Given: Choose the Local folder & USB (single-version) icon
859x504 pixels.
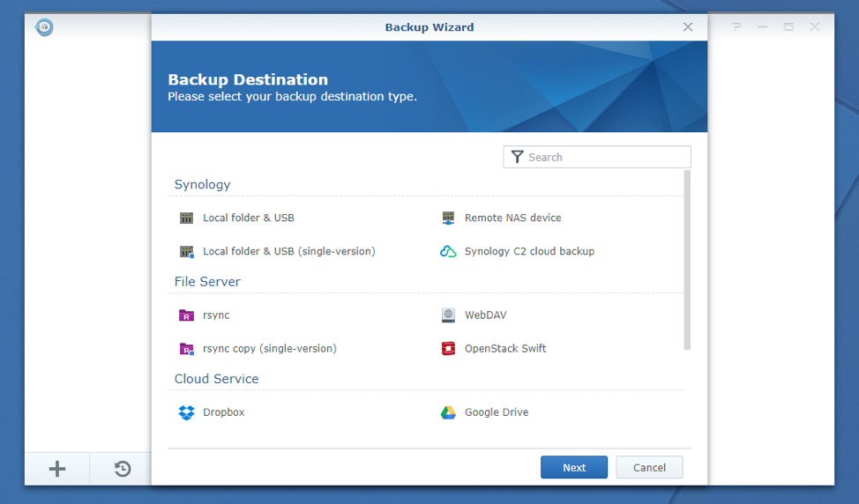Looking at the screenshot, I should point(186,251).
